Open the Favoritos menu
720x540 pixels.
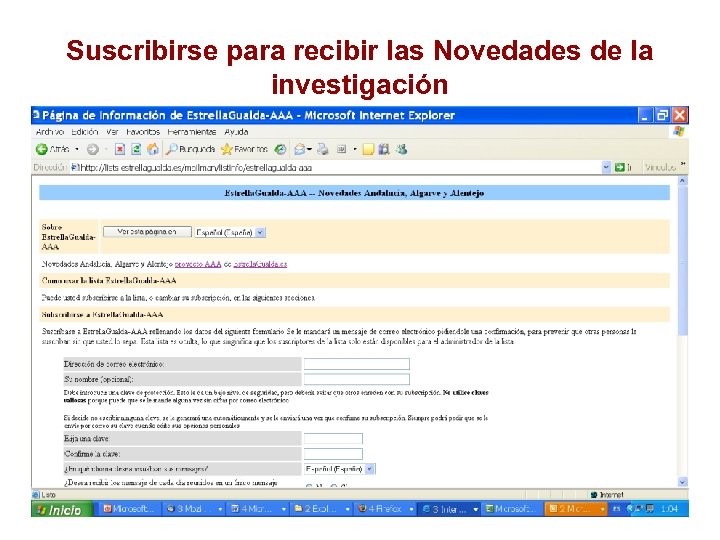click(143, 132)
